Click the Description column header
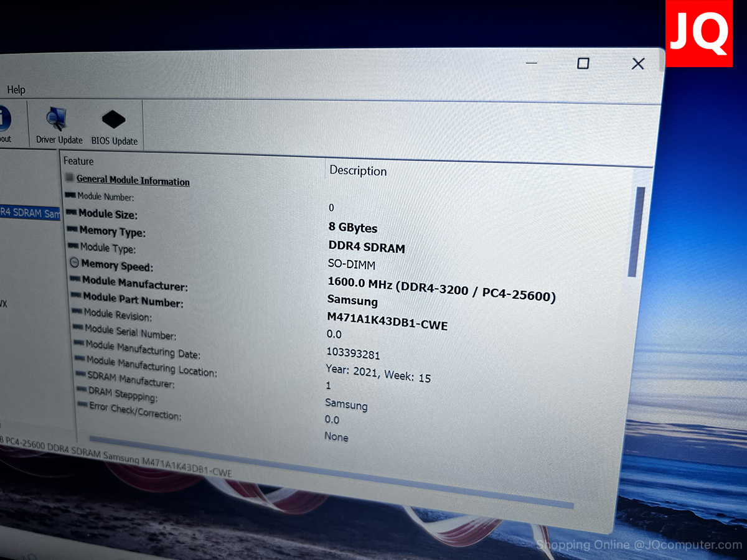This screenshot has width=747, height=560. pos(358,170)
